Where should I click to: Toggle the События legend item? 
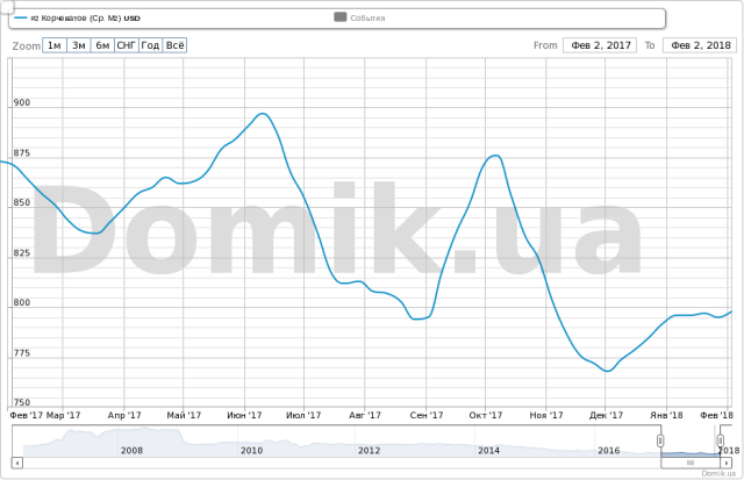pos(360,18)
